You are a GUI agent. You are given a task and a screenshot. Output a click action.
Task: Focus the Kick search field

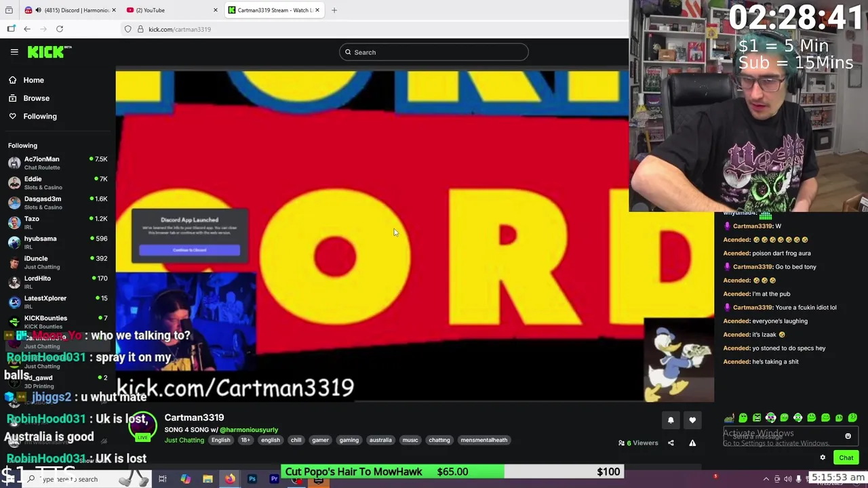pyautogui.click(x=434, y=52)
